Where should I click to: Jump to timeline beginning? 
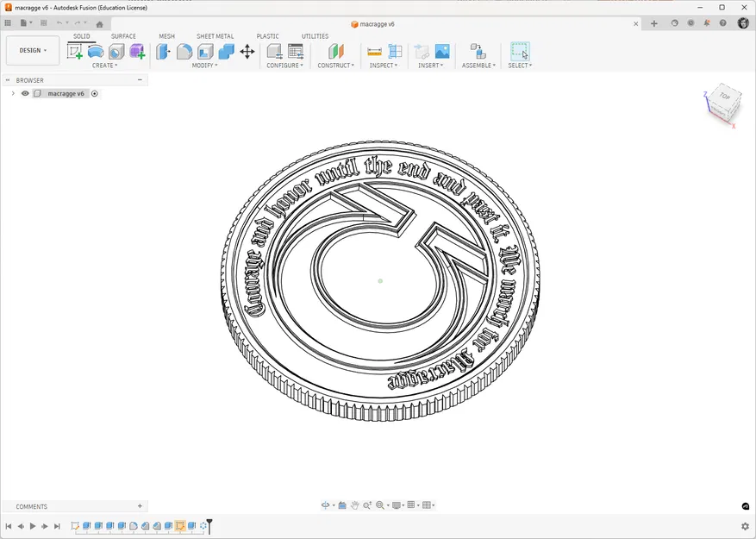click(x=9, y=526)
